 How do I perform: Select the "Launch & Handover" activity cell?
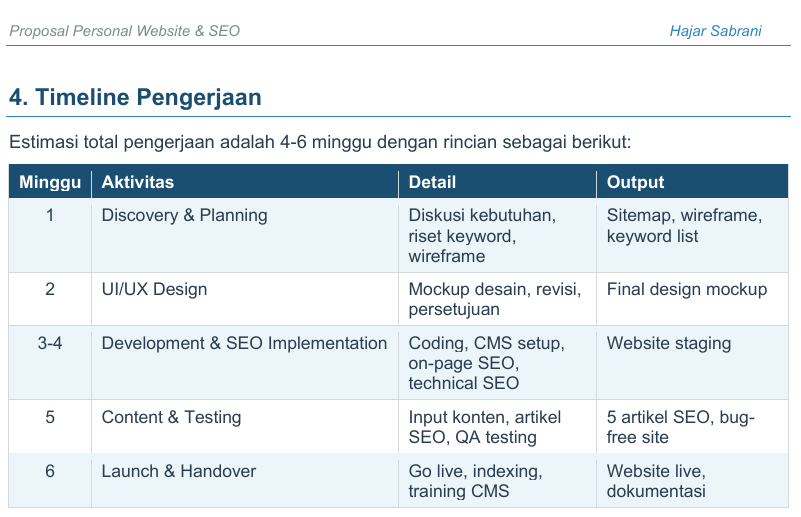[x=178, y=471]
